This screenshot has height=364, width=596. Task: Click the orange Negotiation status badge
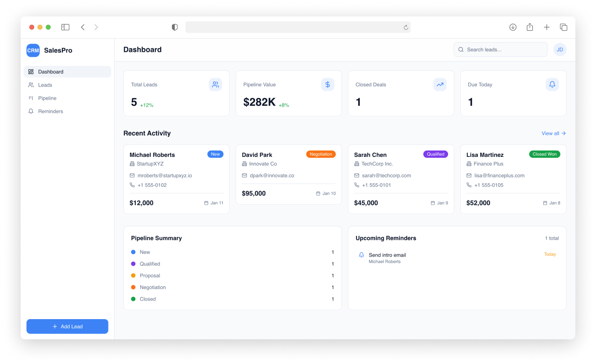(x=321, y=154)
